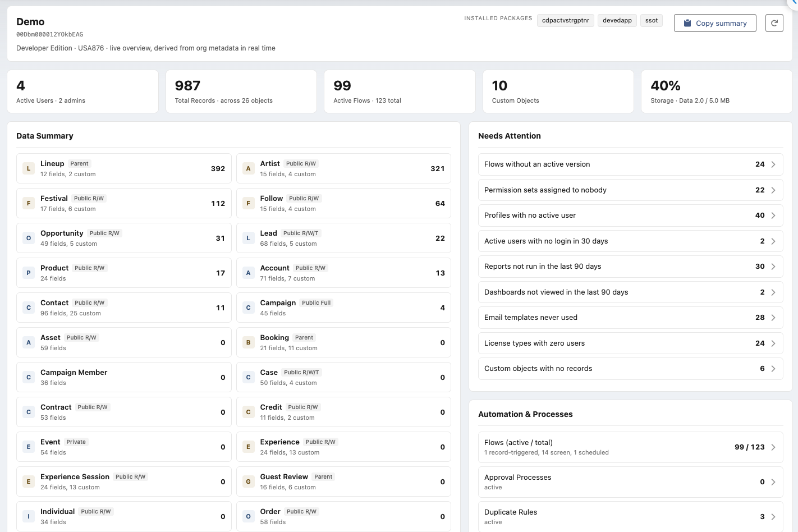Click the refresh icon button
Screen dimensions: 798x532
tap(774, 23)
